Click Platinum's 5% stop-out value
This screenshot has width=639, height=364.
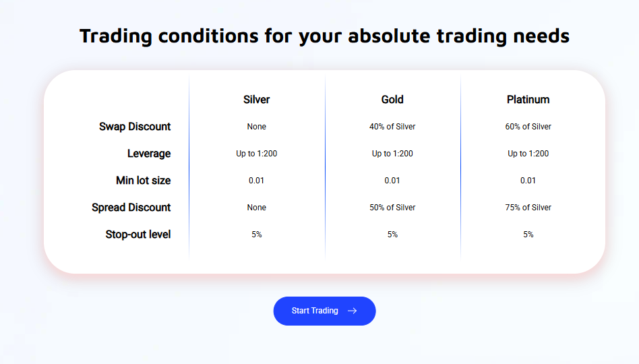click(x=528, y=235)
